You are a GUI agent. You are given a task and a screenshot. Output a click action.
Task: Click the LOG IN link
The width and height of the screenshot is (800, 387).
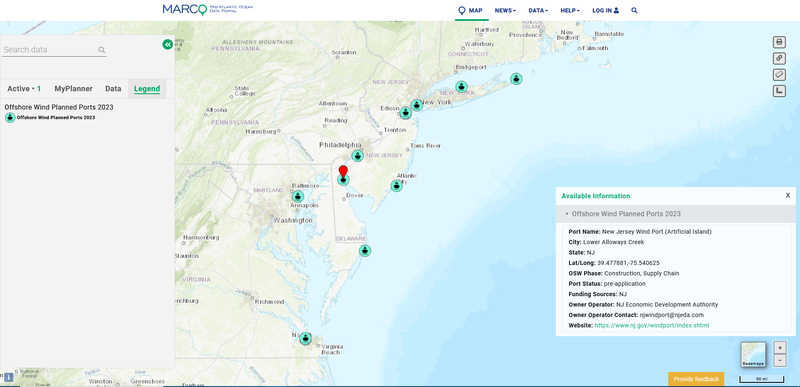606,10
